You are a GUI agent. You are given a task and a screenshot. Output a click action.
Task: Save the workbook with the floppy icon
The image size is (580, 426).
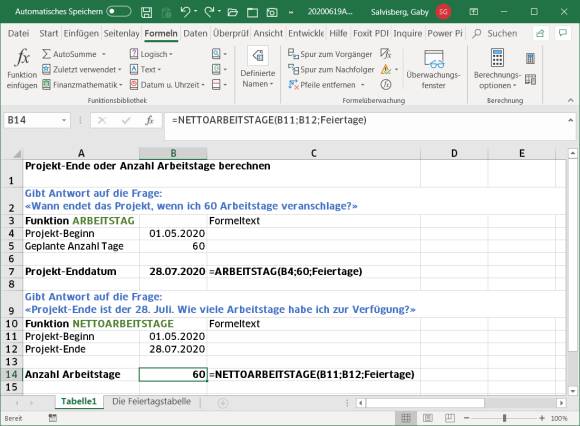click(146, 12)
